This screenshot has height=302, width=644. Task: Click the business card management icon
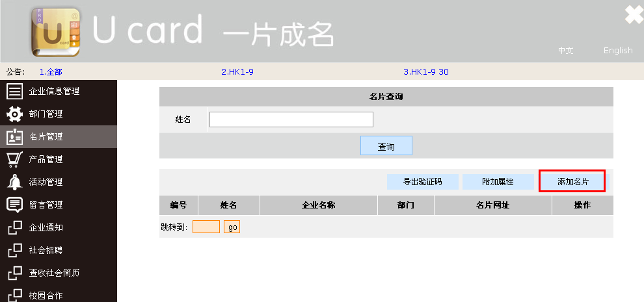pos(15,136)
